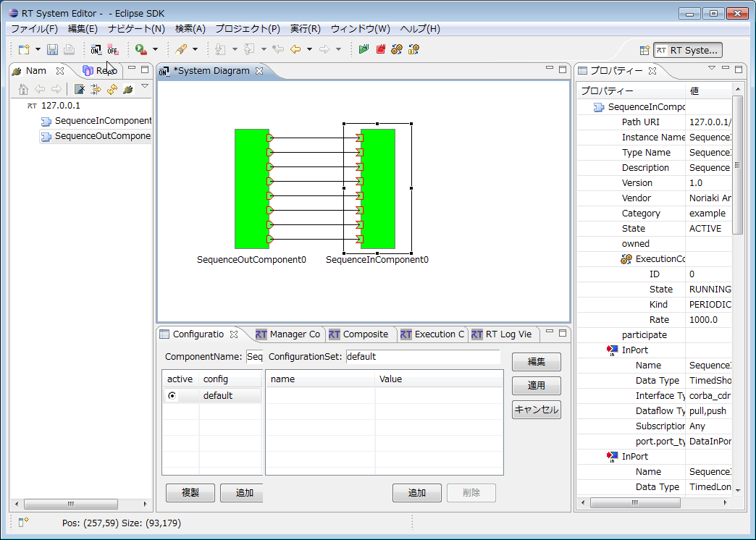
Task: Click the 複製 (Duplicate) button
Action: [x=190, y=493]
